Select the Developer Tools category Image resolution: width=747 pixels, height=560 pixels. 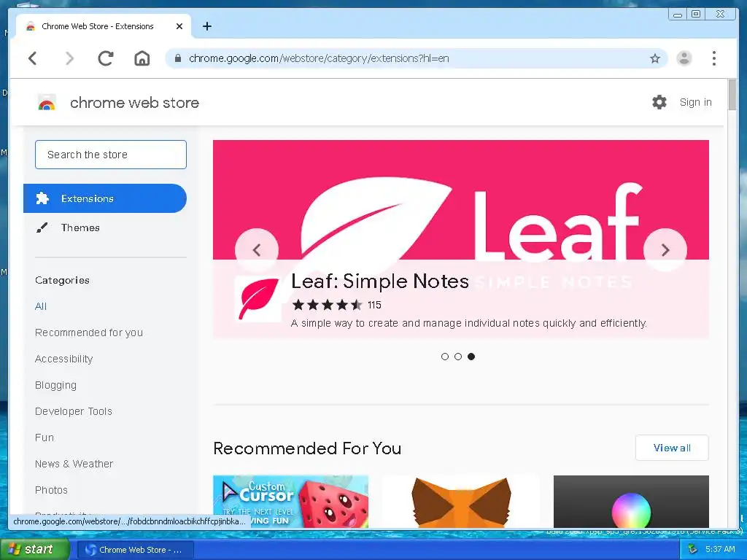[x=74, y=411]
